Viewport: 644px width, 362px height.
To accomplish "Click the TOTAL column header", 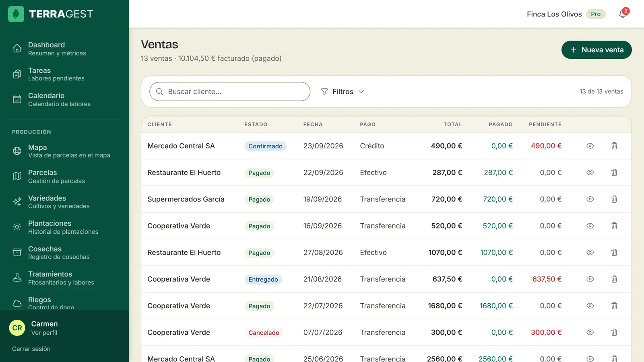I will click(x=453, y=124).
